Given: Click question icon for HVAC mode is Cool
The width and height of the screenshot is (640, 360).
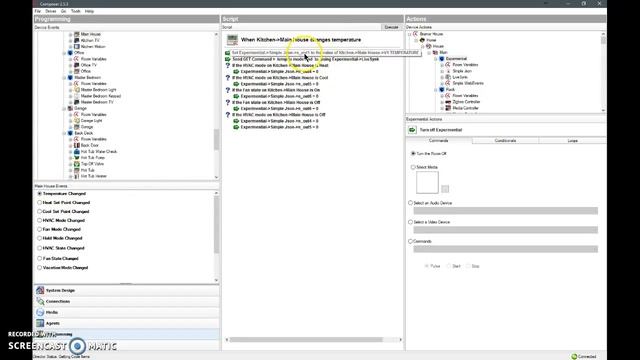Looking at the screenshot, I should click(x=228, y=78).
